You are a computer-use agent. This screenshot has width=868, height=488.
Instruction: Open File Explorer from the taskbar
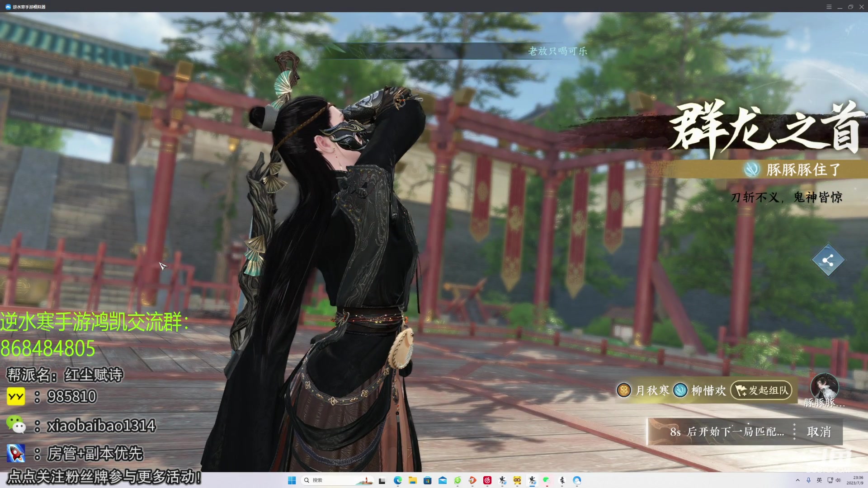412,480
